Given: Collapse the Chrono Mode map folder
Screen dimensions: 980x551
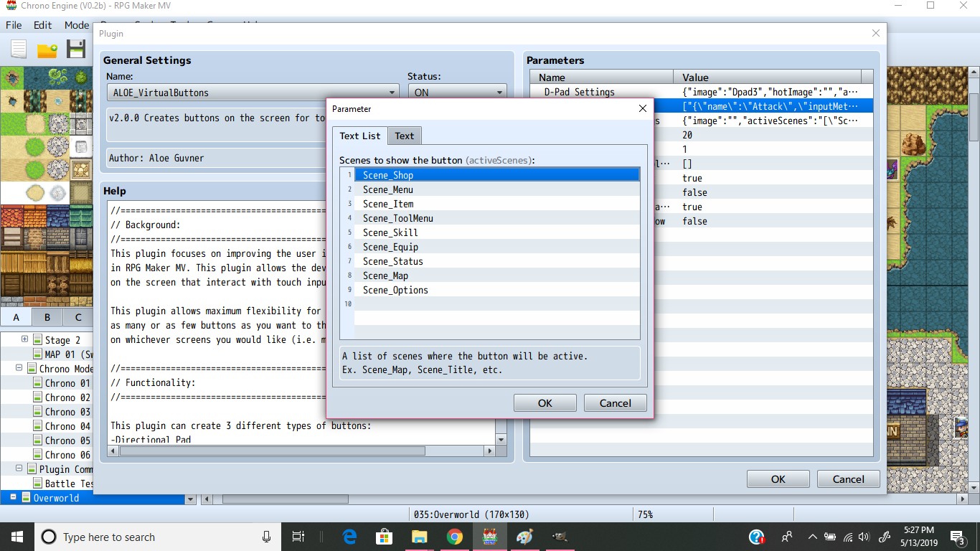Looking at the screenshot, I should pos(19,368).
